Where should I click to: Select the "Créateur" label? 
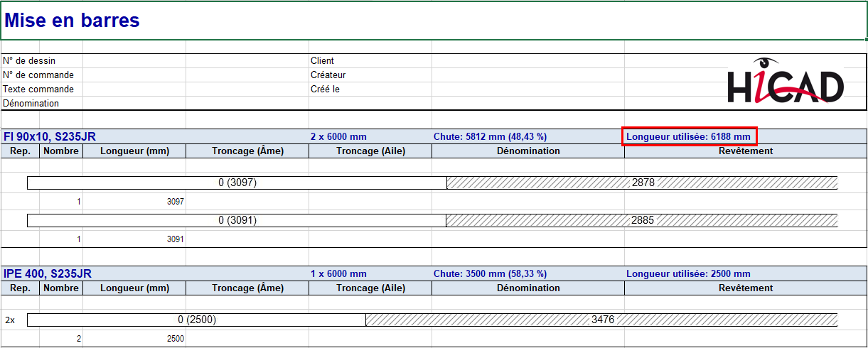[x=328, y=75]
